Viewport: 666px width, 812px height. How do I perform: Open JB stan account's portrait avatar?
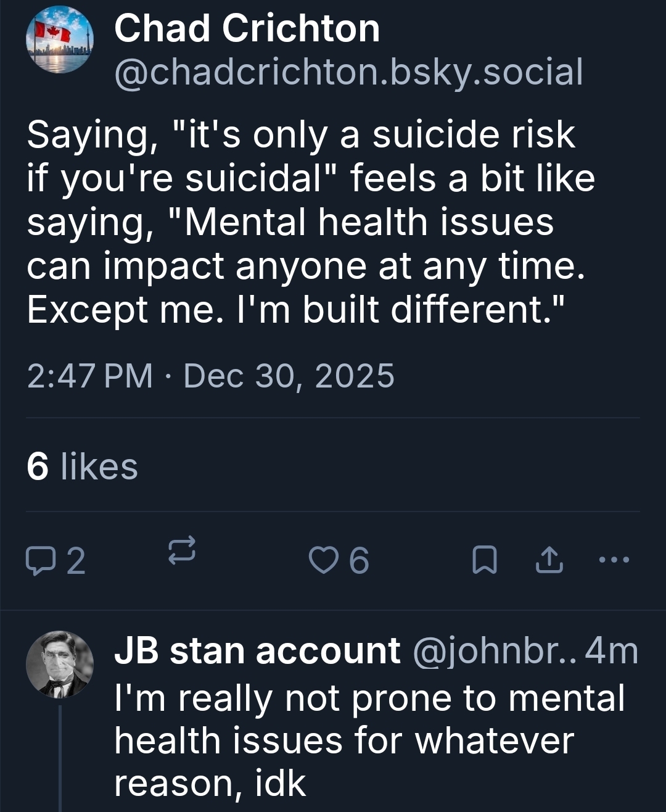(60, 665)
